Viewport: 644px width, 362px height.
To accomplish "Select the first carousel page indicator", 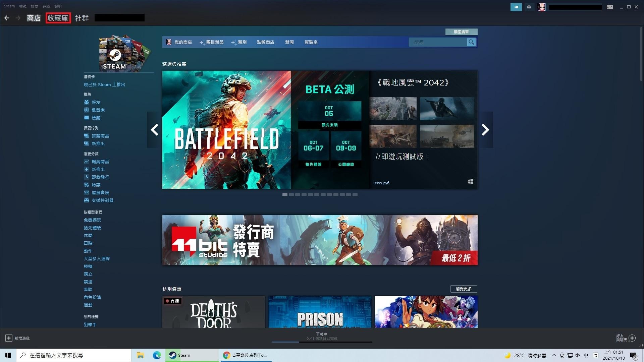I will [285, 195].
